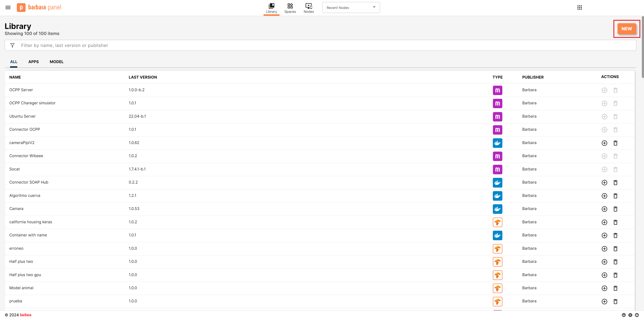Go to the Nodes section
The width and height of the screenshot is (644, 318).
[309, 8]
